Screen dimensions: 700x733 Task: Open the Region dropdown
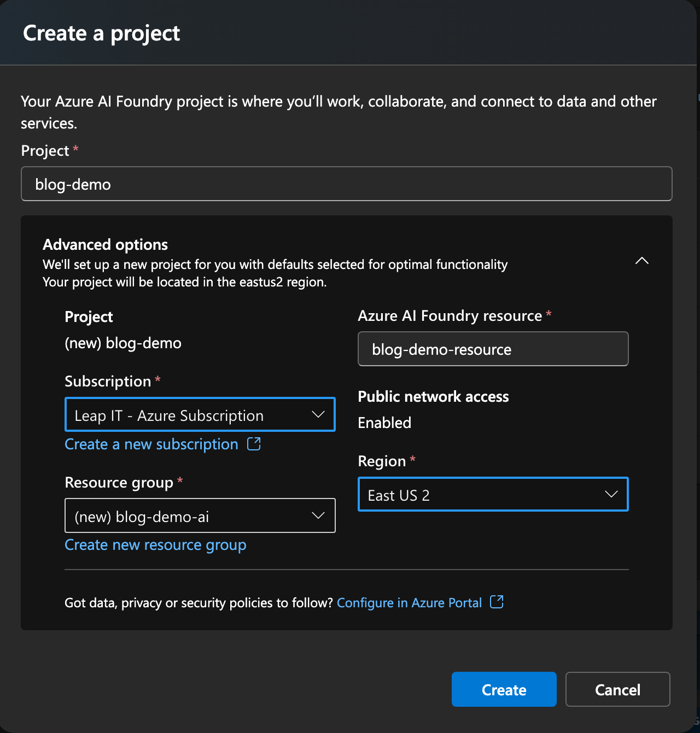(493, 495)
